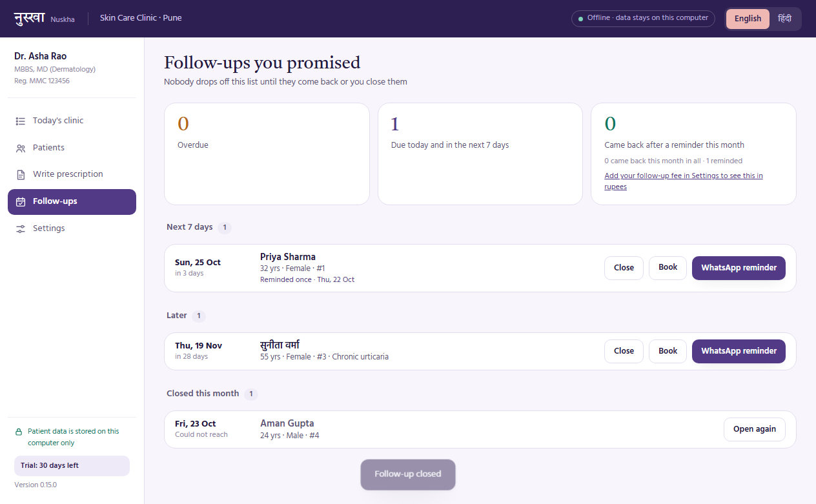Close सुनीता वर्मा's follow-up
This screenshot has width=816, height=504.
tap(624, 351)
